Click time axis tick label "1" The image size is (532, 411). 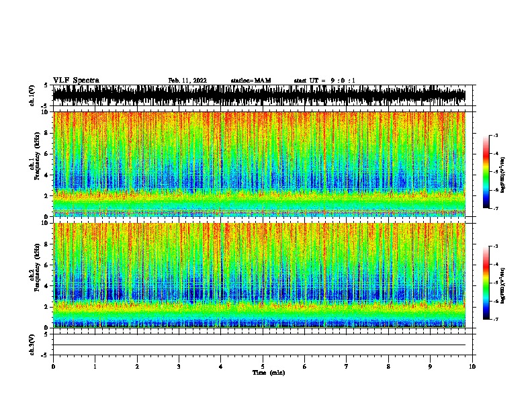pyautogui.click(x=95, y=367)
